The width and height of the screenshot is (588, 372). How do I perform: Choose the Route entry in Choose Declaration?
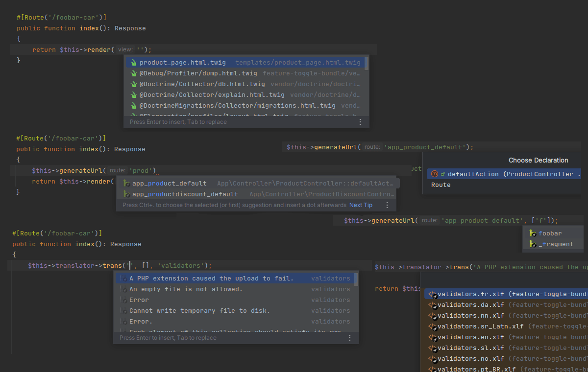(x=441, y=185)
